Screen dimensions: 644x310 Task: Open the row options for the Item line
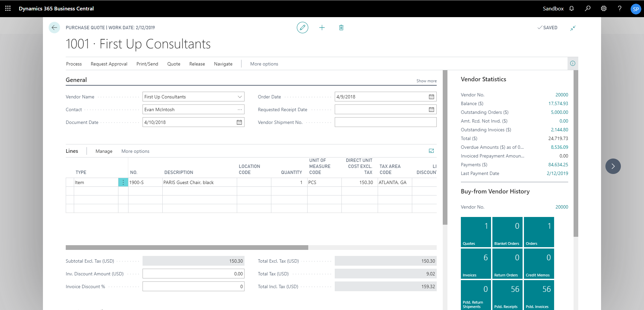(x=123, y=182)
